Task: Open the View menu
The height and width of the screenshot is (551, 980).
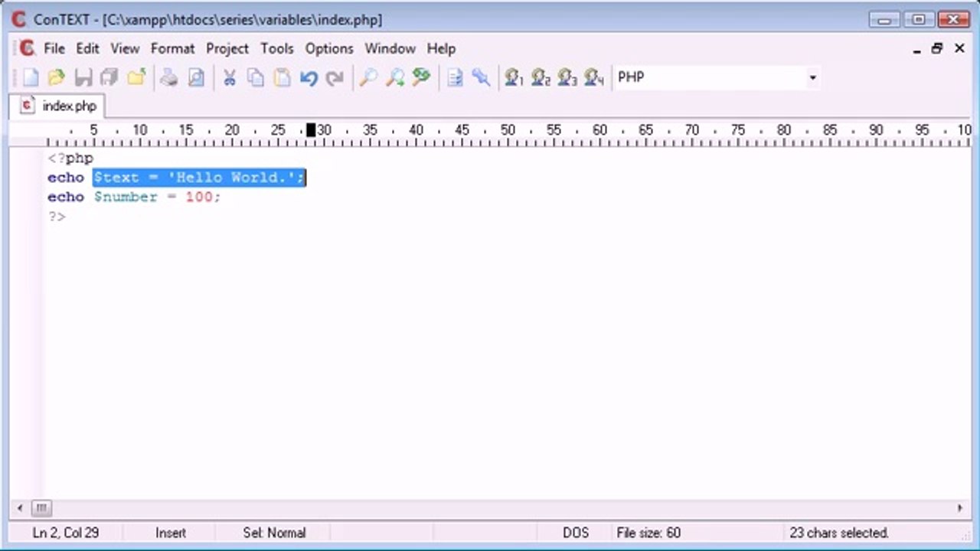Action: (x=125, y=48)
